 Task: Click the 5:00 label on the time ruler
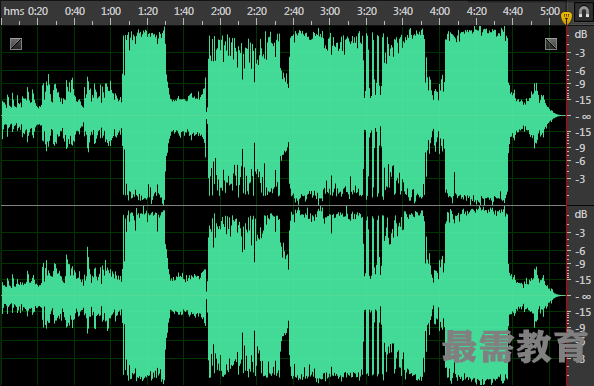coord(550,11)
